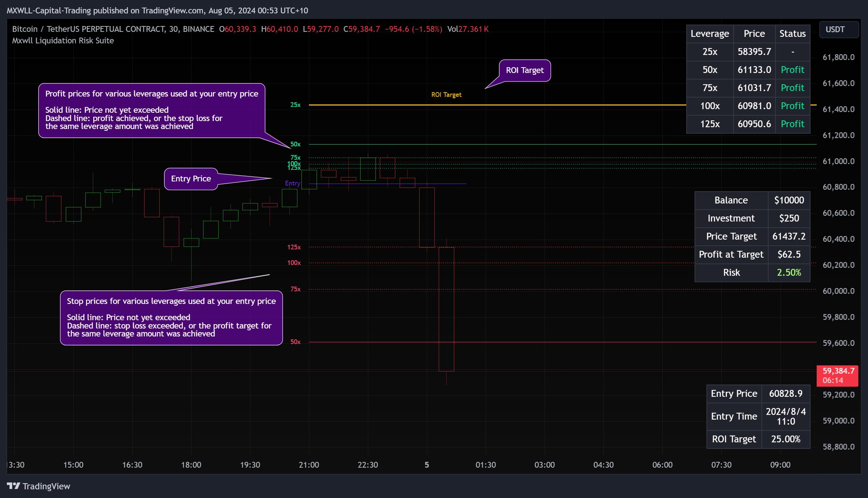Click the 2.50% Risk value
868x498 pixels.
click(x=789, y=272)
